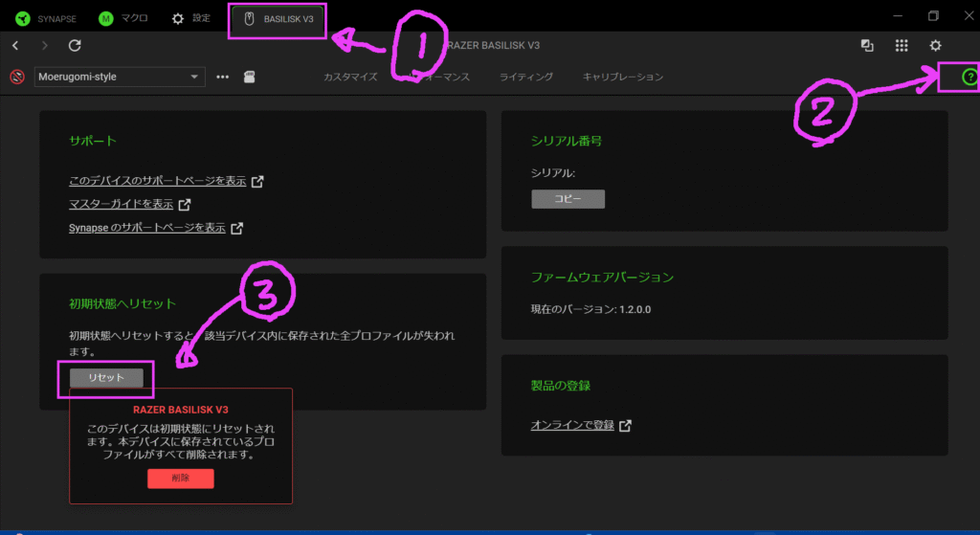Click the refresh icon
The height and width of the screenshot is (535, 980).
tap(75, 45)
